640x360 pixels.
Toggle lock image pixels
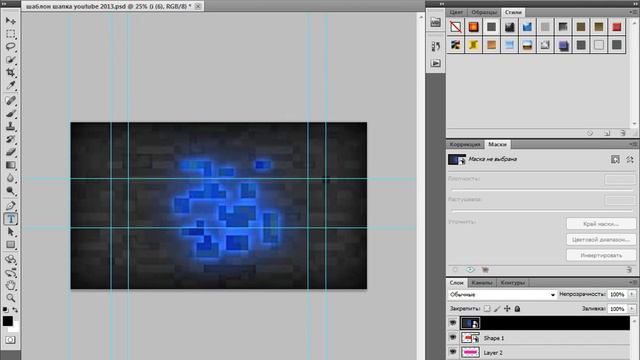[x=497, y=309]
